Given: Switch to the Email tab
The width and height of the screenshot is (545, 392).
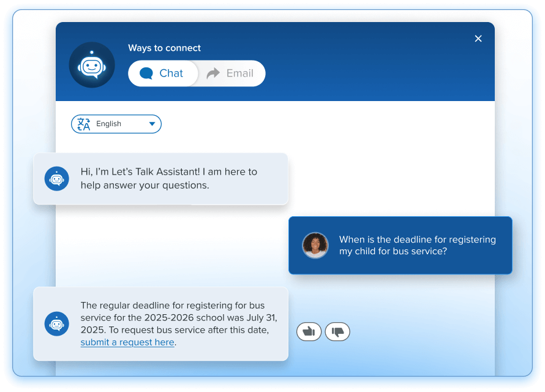Looking at the screenshot, I should (231, 73).
